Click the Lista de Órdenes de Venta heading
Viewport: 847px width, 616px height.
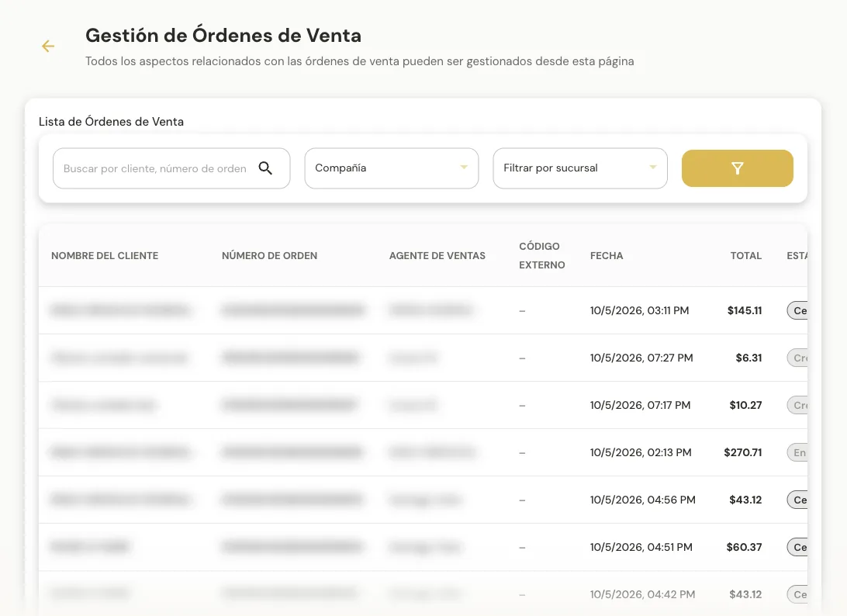click(x=111, y=122)
